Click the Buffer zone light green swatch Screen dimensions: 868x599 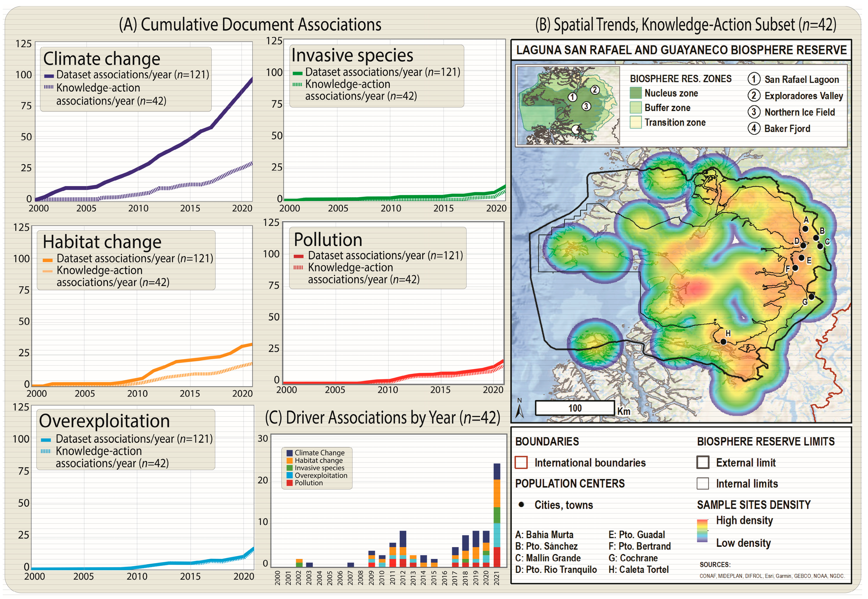[636, 108]
